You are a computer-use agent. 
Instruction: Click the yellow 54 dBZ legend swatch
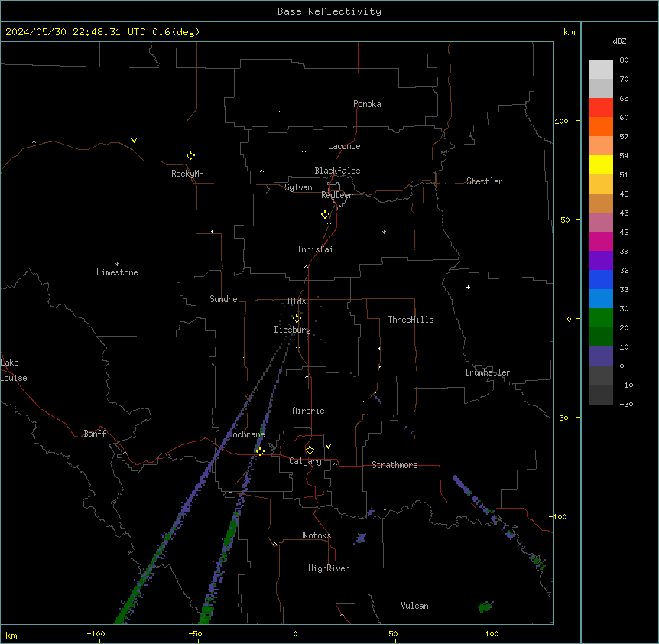[x=601, y=164]
